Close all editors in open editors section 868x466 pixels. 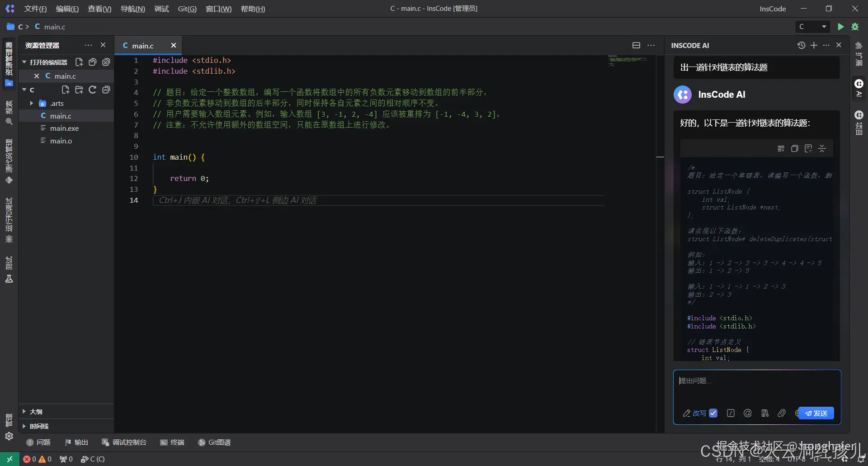(106, 62)
